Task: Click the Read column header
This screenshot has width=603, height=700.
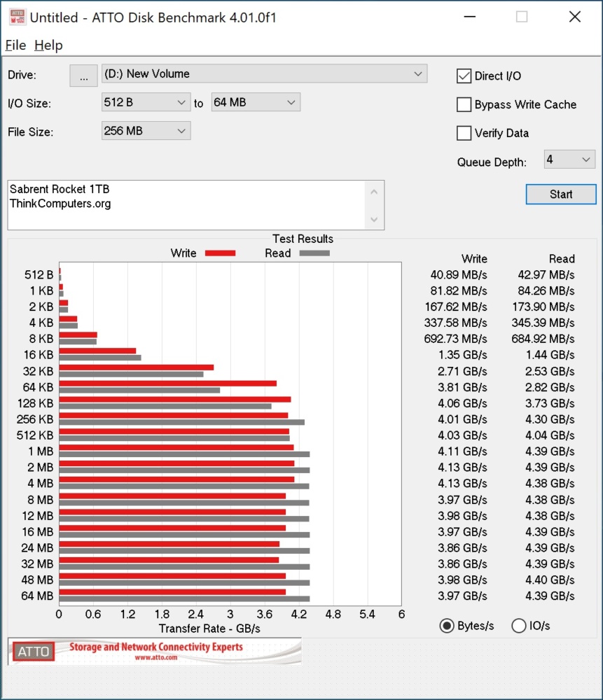Action: tap(562, 259)
